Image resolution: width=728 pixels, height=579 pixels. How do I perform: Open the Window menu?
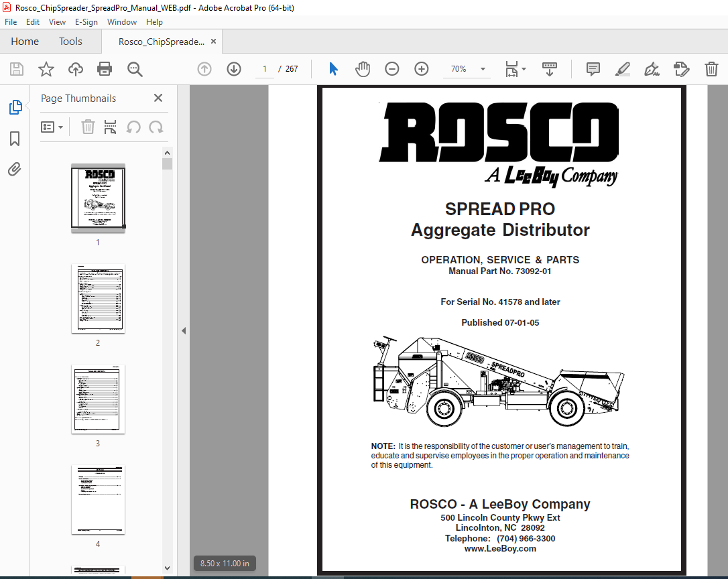(121, 22)
